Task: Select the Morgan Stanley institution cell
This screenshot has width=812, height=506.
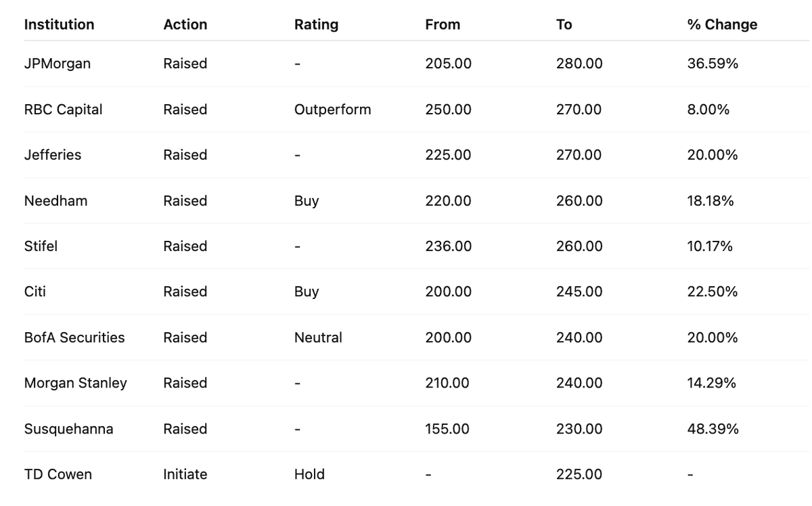Action: pos(76,383)
